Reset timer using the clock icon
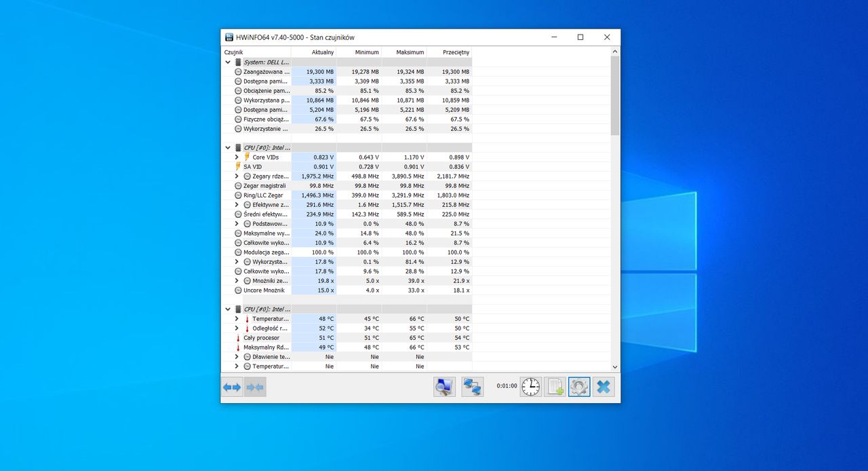 531,387
